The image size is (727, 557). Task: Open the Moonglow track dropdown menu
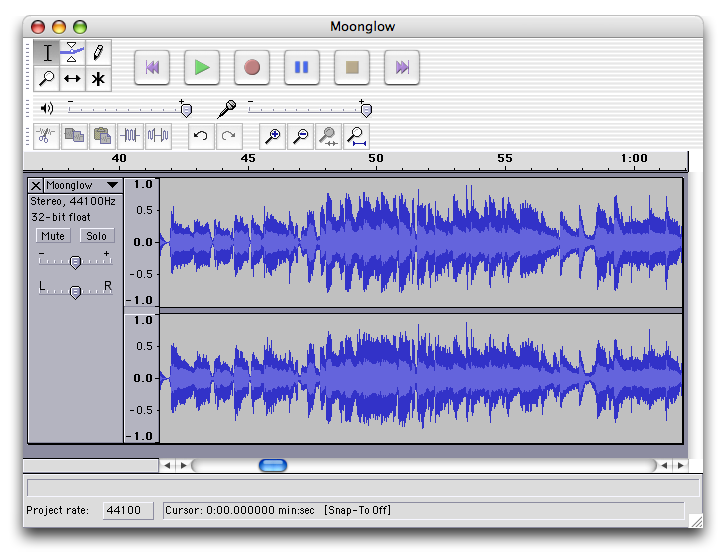coord(112,185)
